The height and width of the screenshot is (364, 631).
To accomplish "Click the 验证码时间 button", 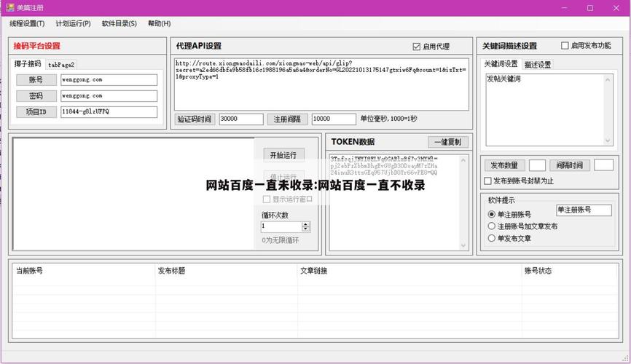I will tap(195, 119).
